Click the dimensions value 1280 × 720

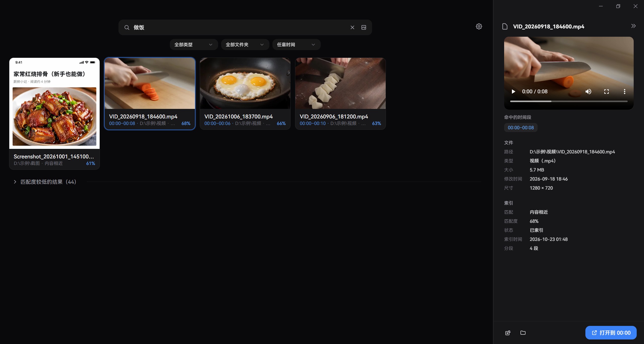(541, 188)
